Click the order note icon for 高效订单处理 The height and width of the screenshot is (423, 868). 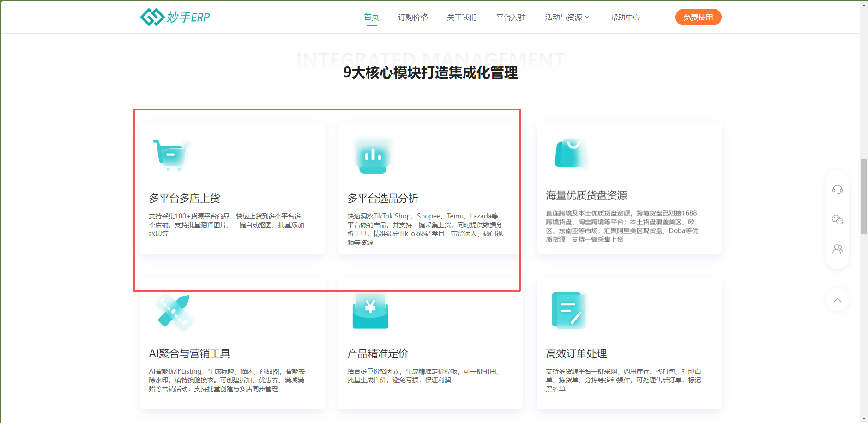pyautogui.click(x=569, y=310)
